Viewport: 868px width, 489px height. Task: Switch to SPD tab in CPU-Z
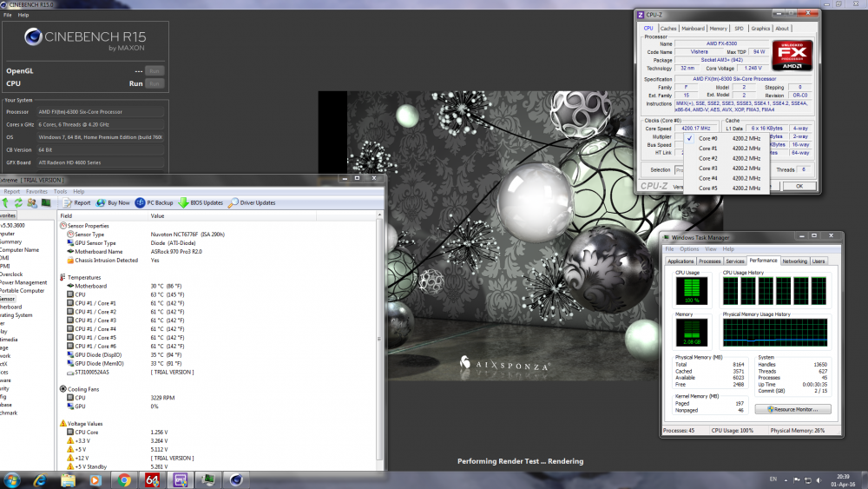pyautogui.click(x=739, y=29)
